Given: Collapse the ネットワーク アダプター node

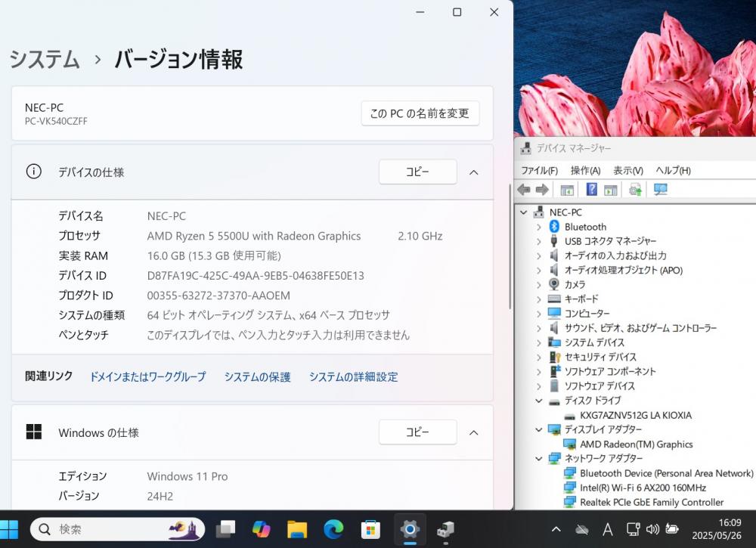Looking at the screenshot, I should click(x=539, y=458).
